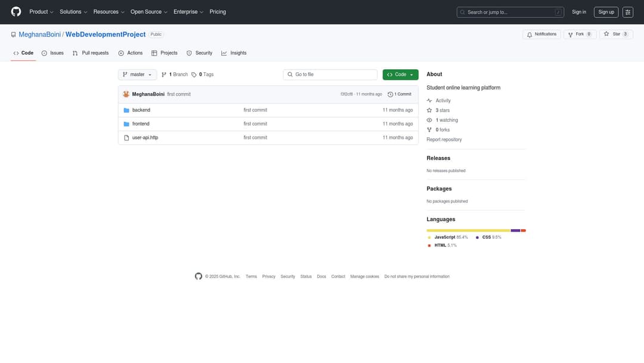View the 1 Branch link
The image size is (644, 363).
click(x=175, y=75)
